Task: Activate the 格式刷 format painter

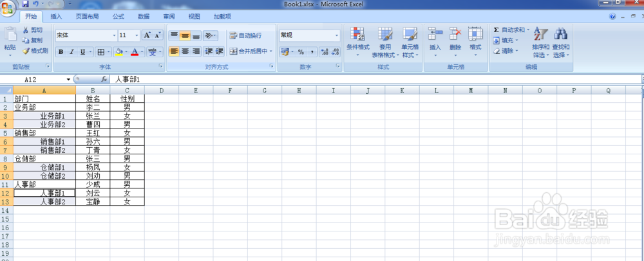Action: [x=35, y=51]
